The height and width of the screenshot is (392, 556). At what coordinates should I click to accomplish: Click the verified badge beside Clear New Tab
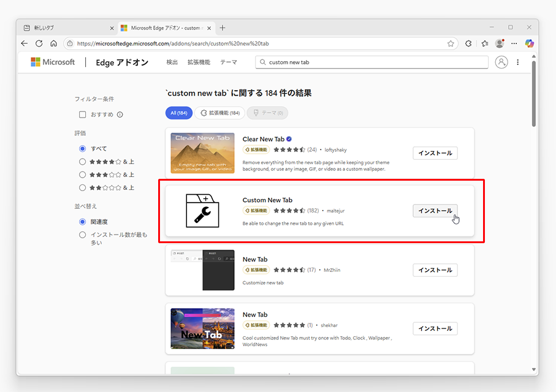pos(289,139)
